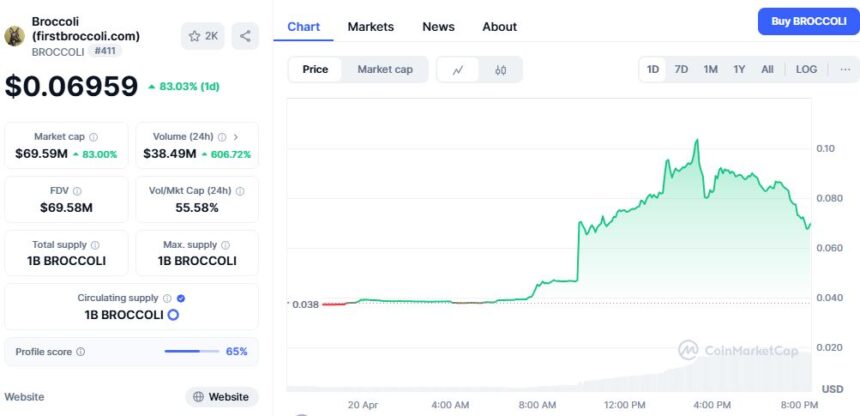Switch to line chart view
This screenshot has height=416, width=860.
(x=458, y=70)
